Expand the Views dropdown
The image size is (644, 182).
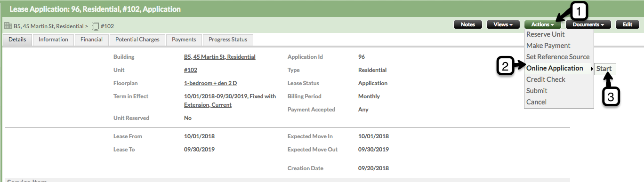tap(503, 25)
